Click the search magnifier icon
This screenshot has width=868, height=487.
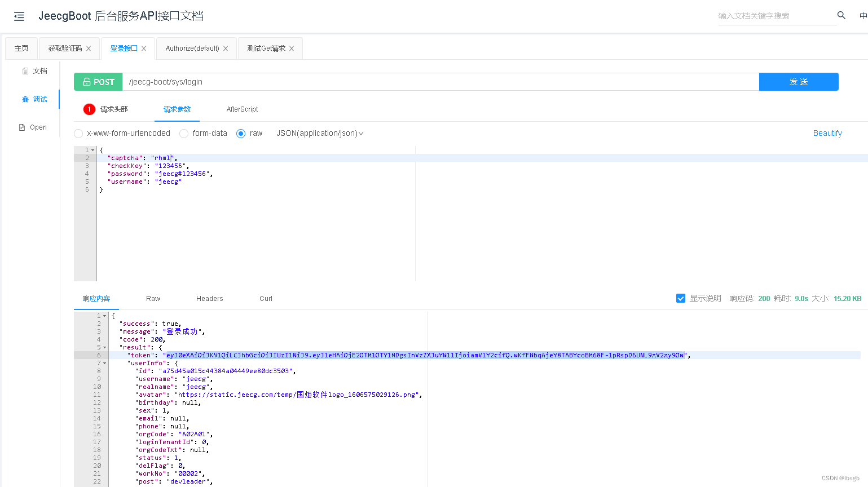pyautogui.click(x=841, y=15)
